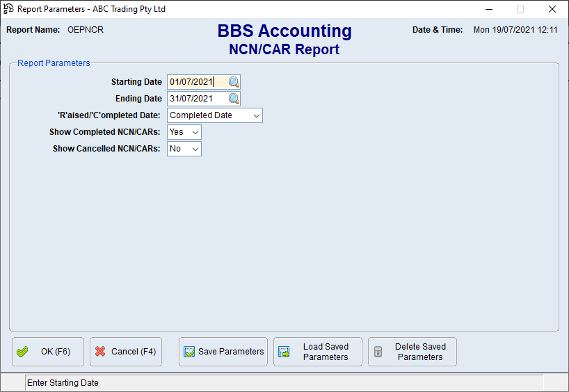This screenshot has height=392, width=569.
Task: Click the Delete Saved Parameters button text
Action: [420, 352]
